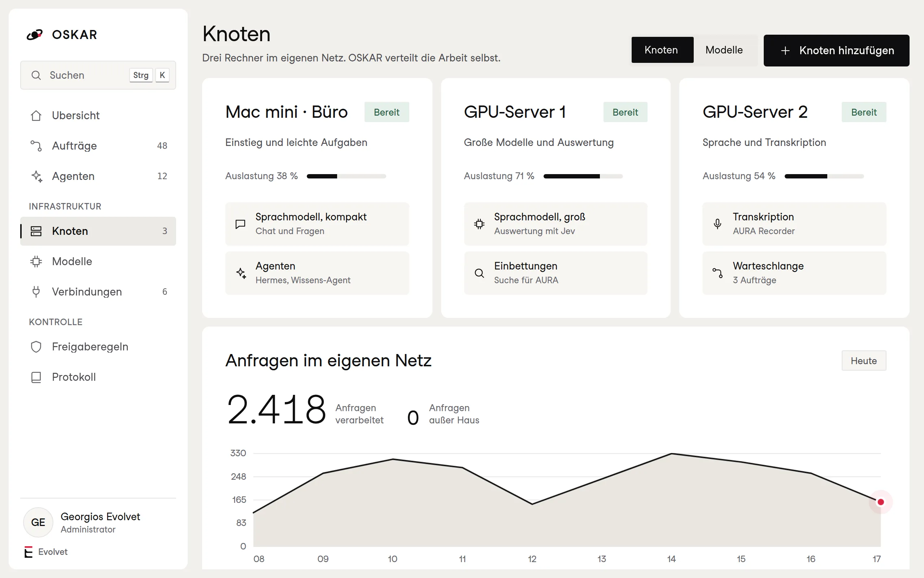Click the Bereit badge on GPU-Server 1

(x=625, y=112)
